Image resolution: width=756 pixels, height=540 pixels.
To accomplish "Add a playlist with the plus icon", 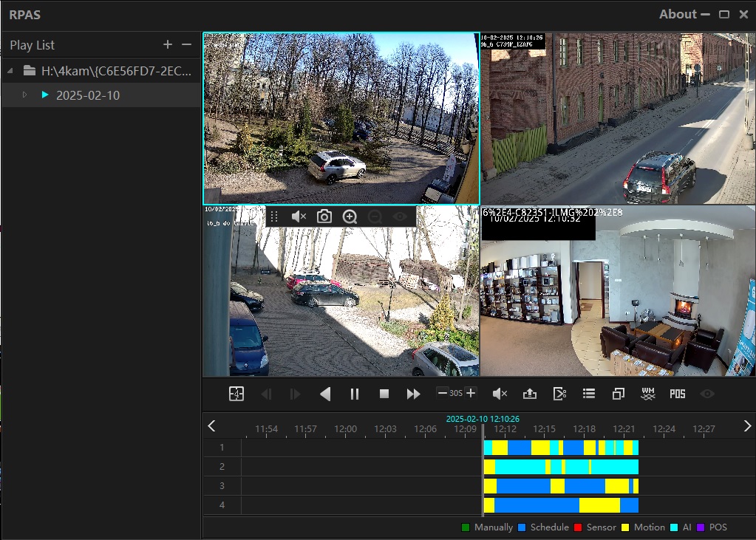I will (x=168, y=45).
